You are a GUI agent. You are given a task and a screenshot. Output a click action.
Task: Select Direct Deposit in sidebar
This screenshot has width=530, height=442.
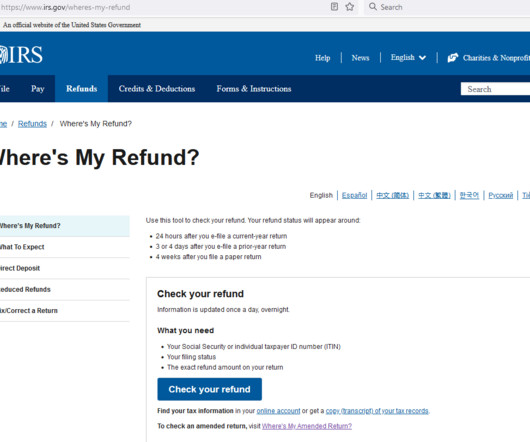(x=20, y=268)
